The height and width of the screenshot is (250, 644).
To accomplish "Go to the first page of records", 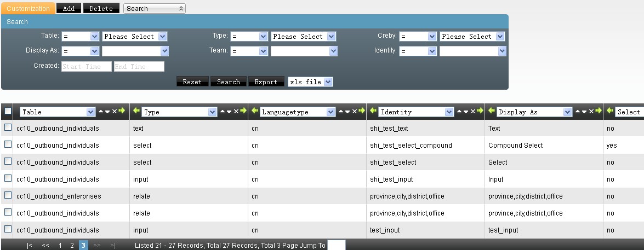I will [30, 246].
